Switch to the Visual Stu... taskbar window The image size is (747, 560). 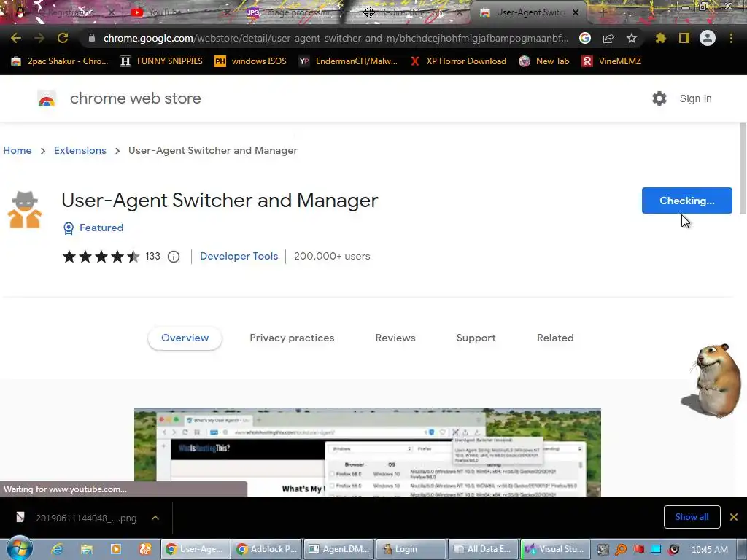[x=555, y=549]
